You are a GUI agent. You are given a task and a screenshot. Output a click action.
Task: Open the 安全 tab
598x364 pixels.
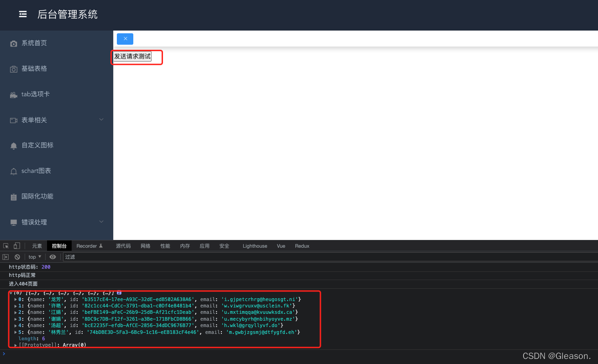(x=224, y=246)
